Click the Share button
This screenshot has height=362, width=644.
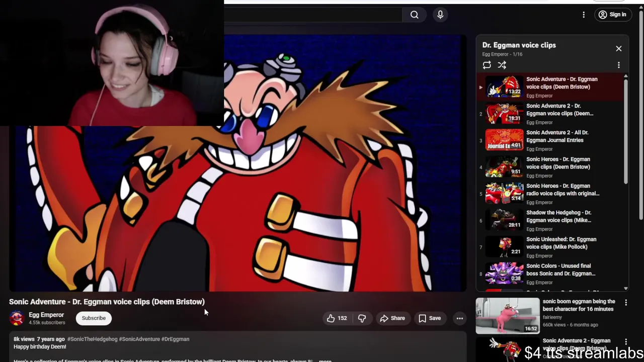392,318
